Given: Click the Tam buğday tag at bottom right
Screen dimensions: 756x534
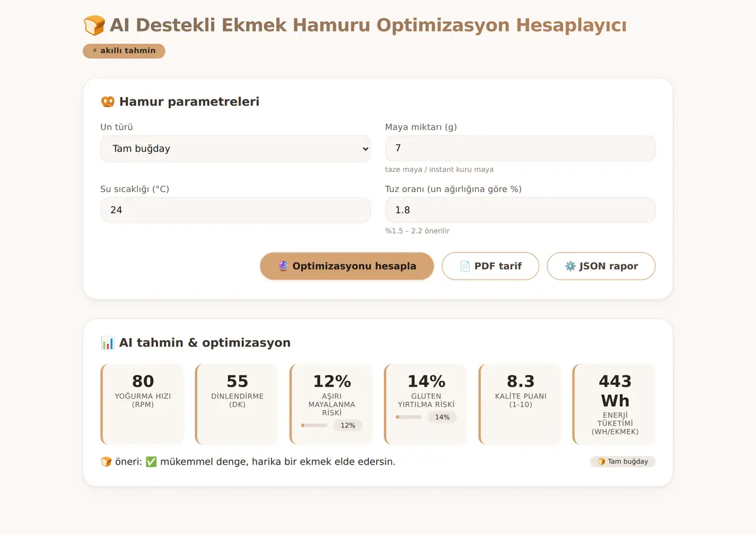Looking at the screenshot, I should coord(622,462).
